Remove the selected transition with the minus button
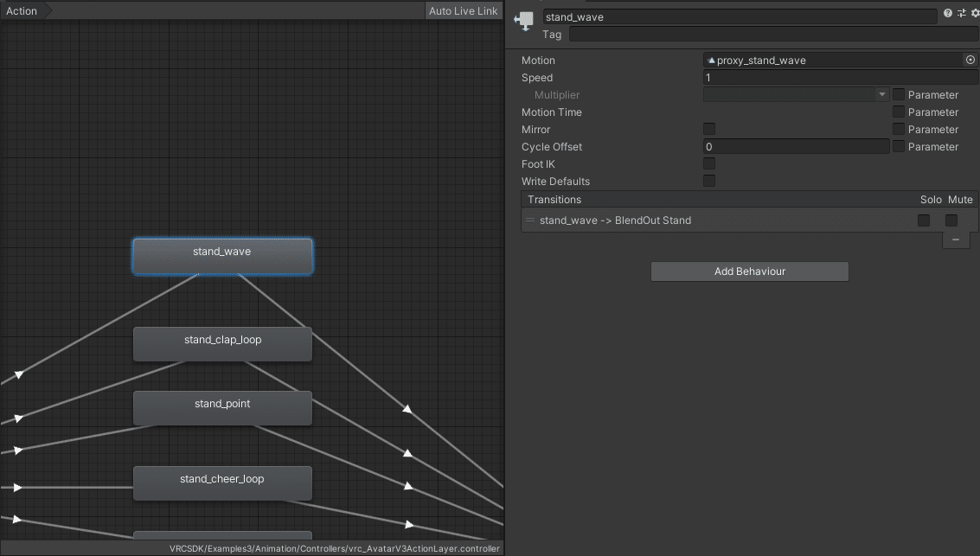980x556 pixels. [x=956, y=240]
